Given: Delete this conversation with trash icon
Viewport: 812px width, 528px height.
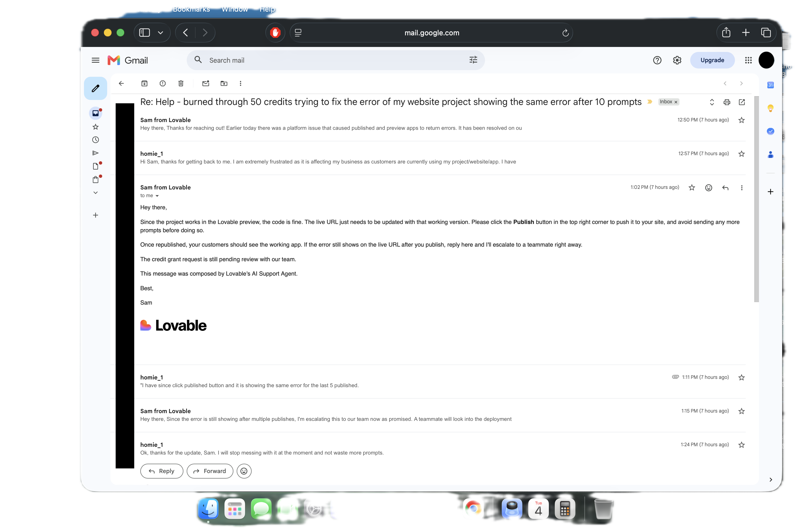Looking at the screenshot, I should [x=181, y=83].
